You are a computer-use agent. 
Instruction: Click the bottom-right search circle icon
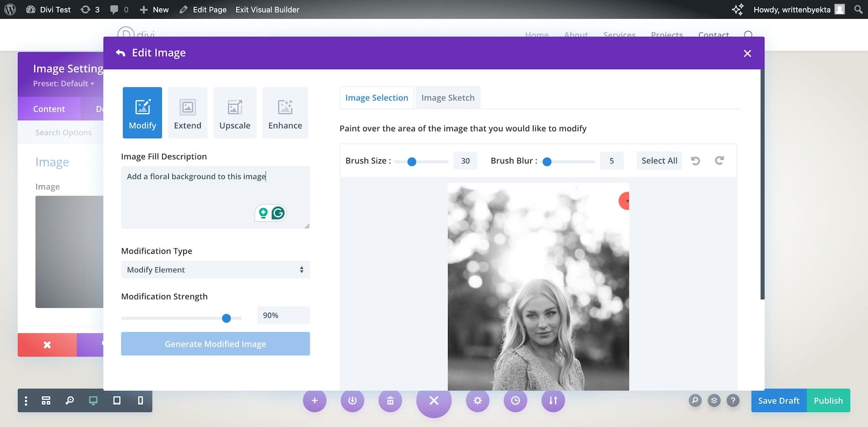[695, 400]
